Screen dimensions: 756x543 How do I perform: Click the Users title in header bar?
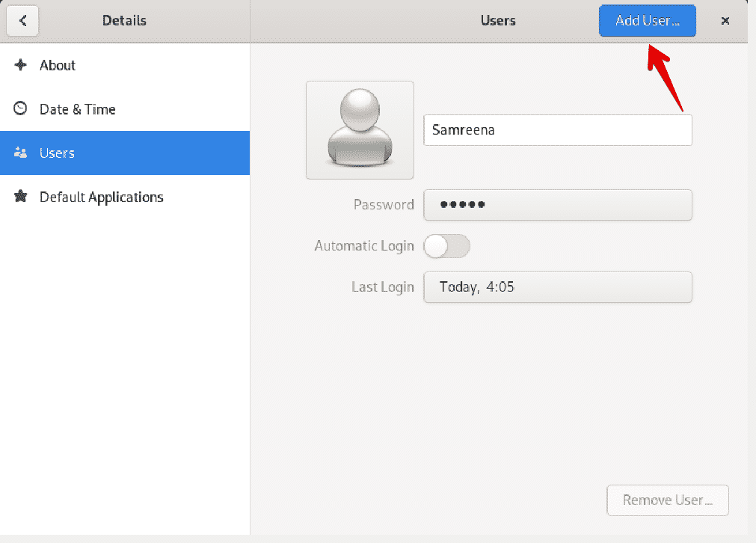pos(498,21)
